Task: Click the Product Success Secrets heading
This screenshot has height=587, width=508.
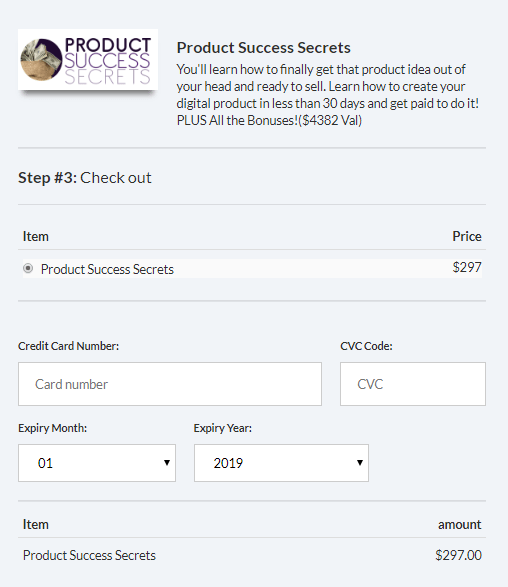Action: 264,48
